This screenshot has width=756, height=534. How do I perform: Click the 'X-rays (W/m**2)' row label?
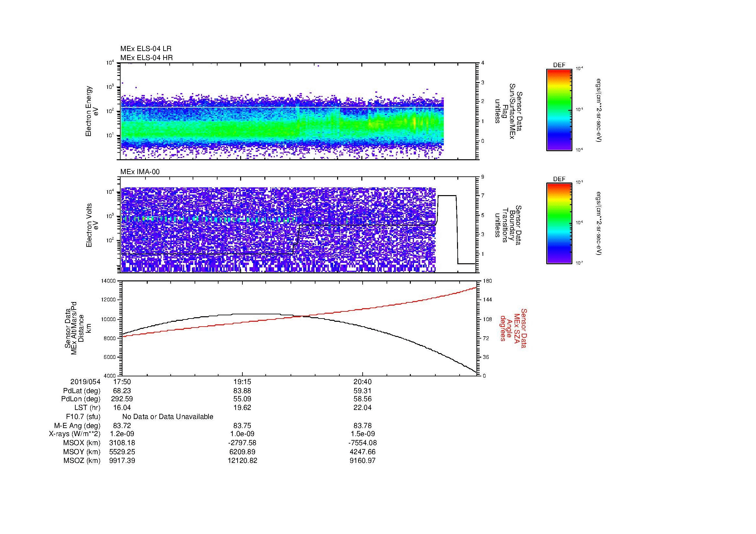click(x=75, y=434)
